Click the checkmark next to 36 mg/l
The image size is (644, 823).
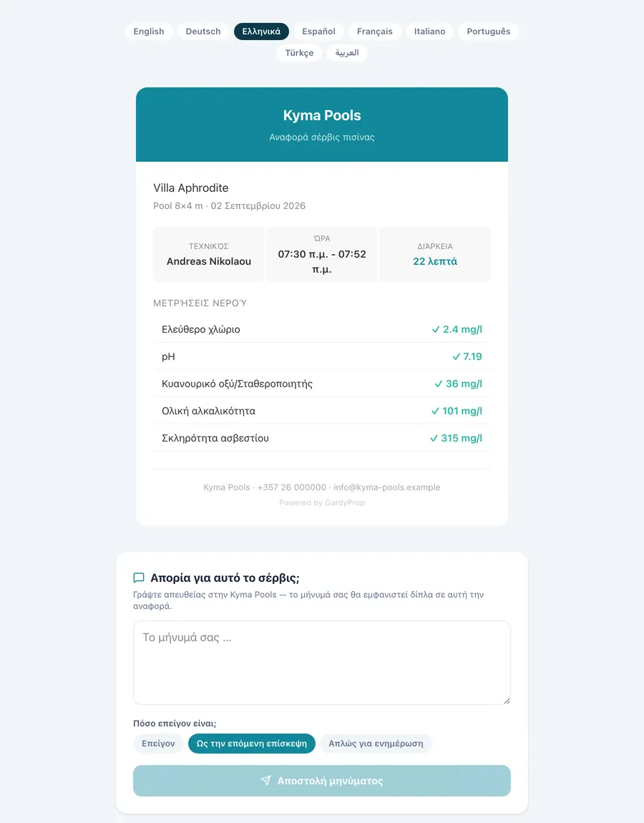[x=438, y=384]
